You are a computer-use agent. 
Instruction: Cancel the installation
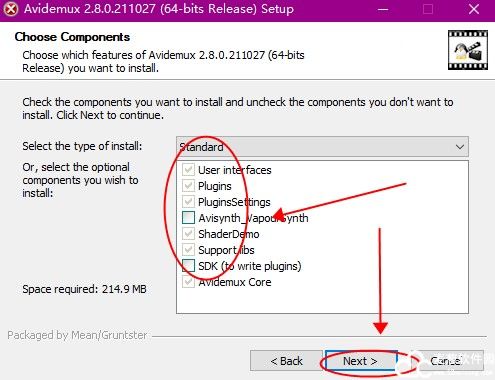pos(445,361)
